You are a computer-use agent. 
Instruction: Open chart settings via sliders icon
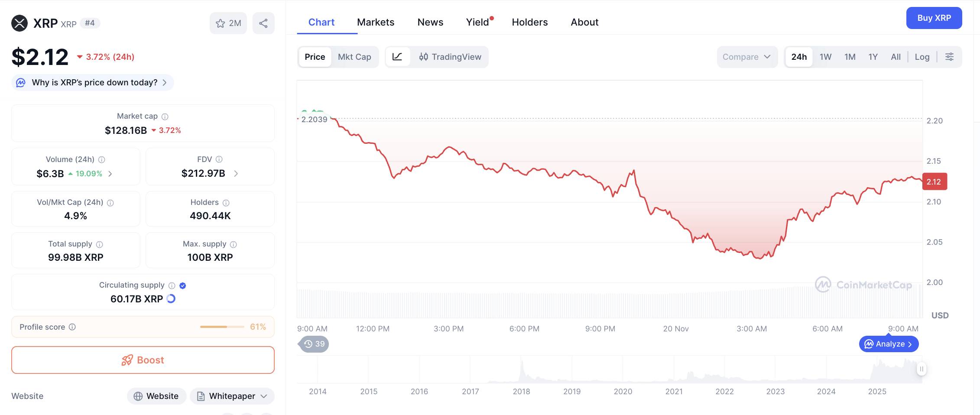pyautogui.click(x=949, y=57)
